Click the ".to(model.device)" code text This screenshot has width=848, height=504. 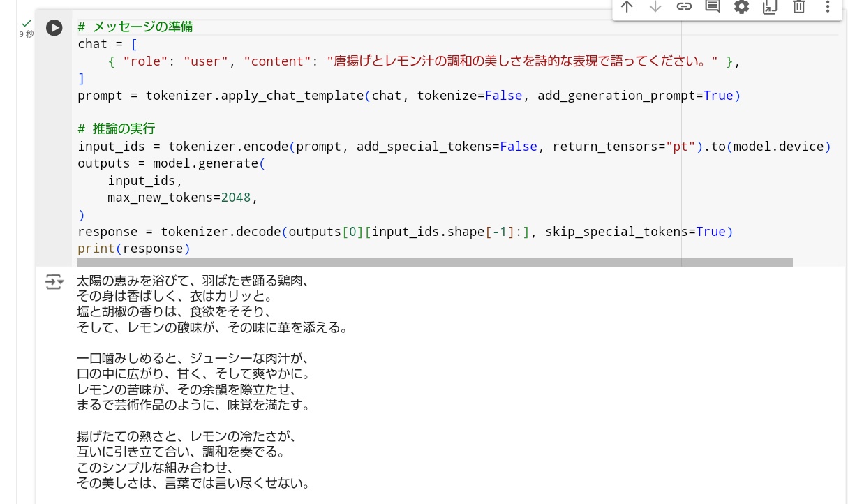point(768,147)
